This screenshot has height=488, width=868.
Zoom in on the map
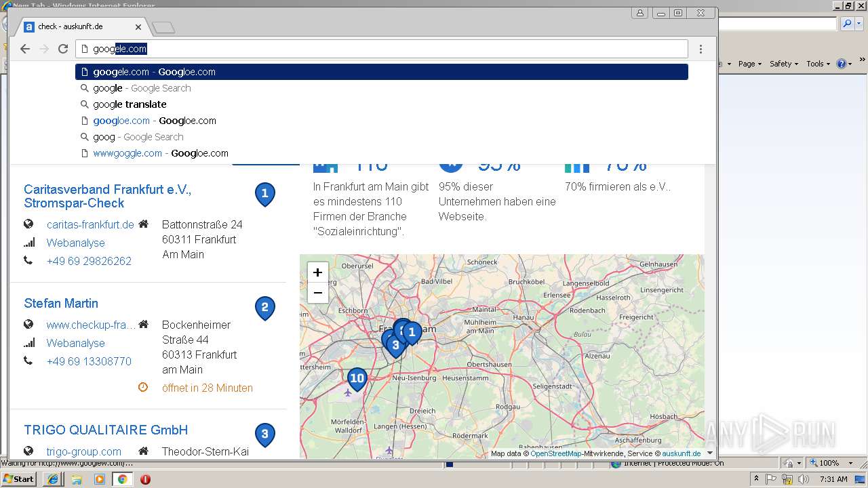(317, 272)
